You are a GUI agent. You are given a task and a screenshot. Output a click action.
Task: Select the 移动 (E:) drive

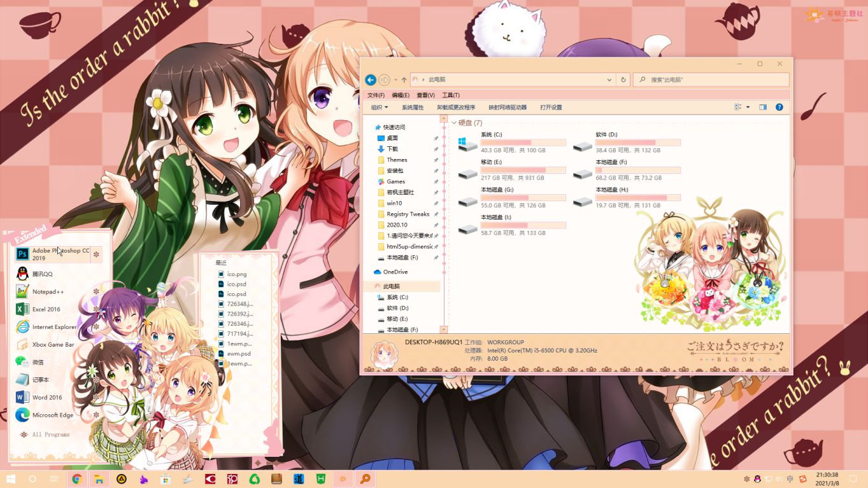tap(511, 170)
